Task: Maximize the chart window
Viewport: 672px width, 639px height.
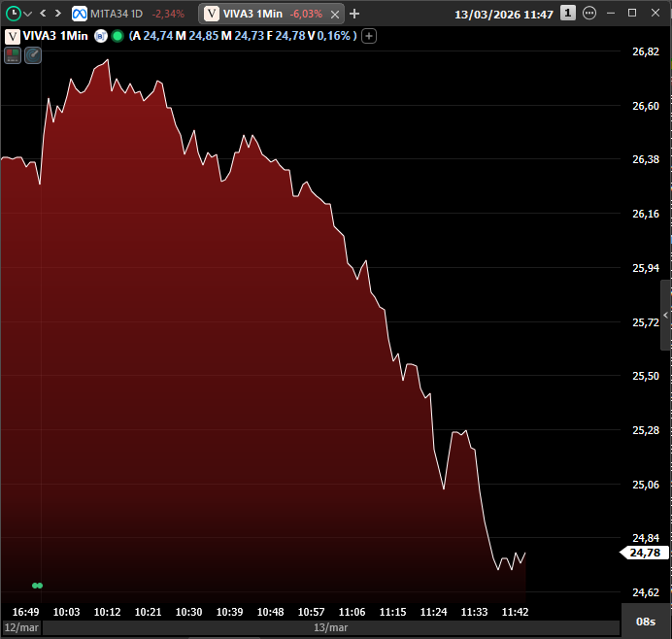Action: [632, 13]
